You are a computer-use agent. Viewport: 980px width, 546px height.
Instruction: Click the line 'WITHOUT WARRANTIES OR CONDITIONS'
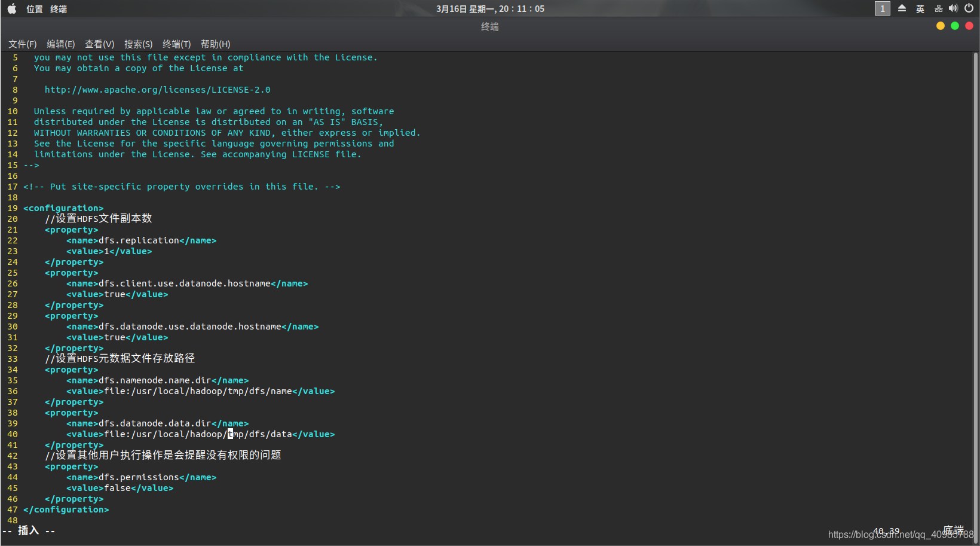click(x=227, y=133)
